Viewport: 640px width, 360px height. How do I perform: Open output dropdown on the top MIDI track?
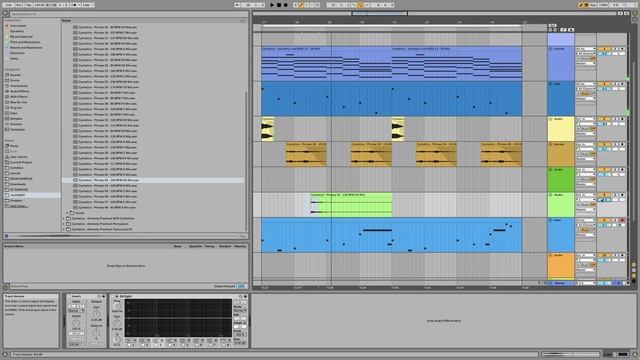click(586, 63)
